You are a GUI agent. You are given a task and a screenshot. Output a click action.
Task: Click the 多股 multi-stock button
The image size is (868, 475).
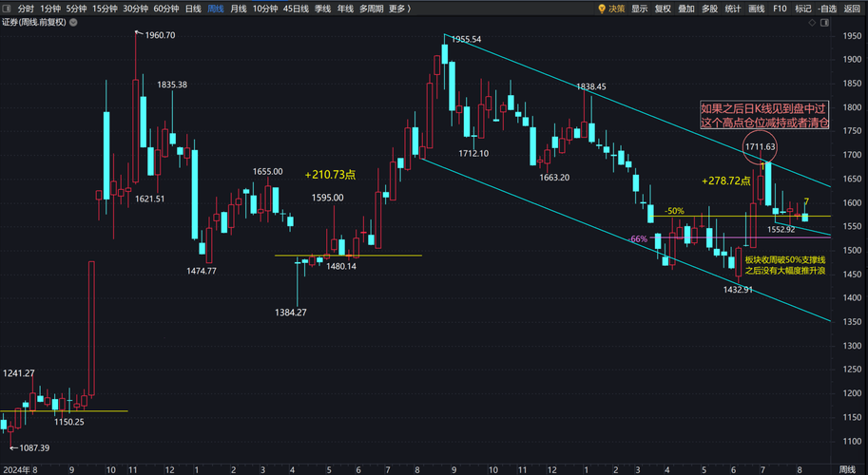(709, 9)
